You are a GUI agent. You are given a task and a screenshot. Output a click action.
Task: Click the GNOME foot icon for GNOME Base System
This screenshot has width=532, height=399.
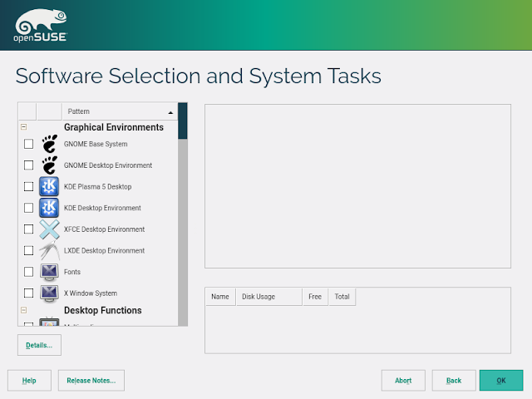click(x=50, y=144)
